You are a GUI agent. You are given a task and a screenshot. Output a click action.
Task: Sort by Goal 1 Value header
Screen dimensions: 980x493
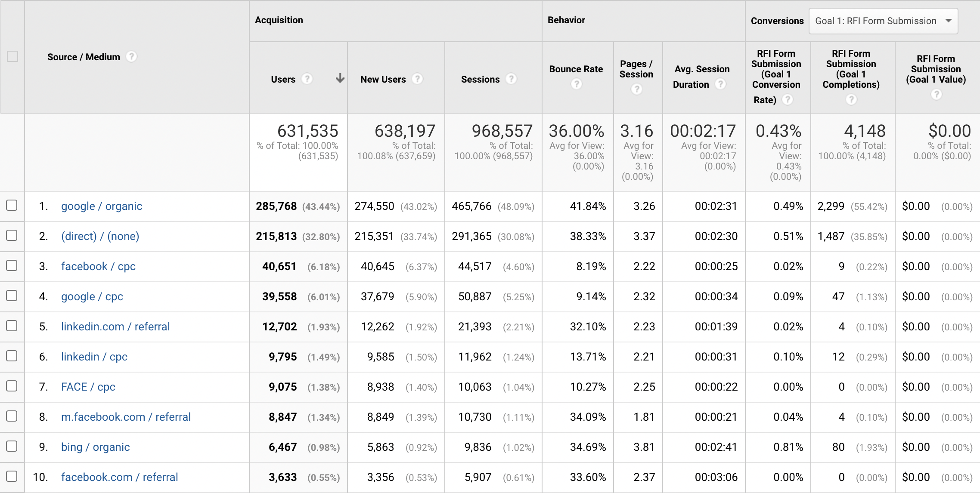(x=936, y=69)
